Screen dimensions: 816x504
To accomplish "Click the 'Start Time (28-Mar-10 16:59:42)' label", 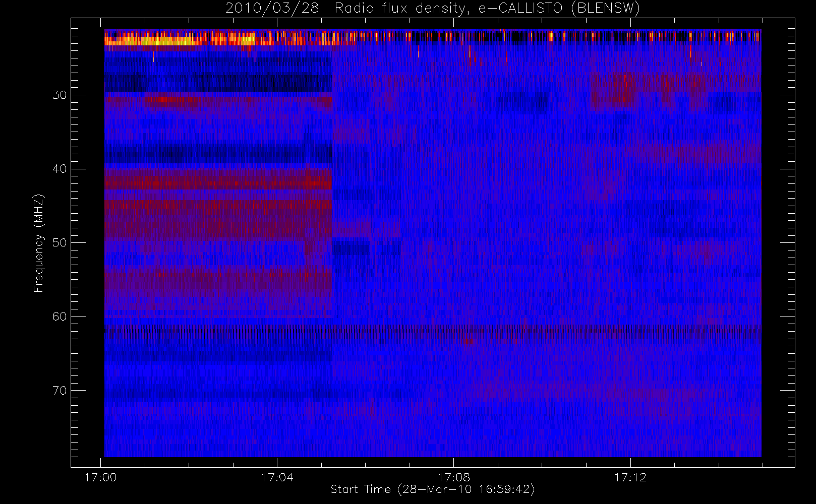I will 433,489.
